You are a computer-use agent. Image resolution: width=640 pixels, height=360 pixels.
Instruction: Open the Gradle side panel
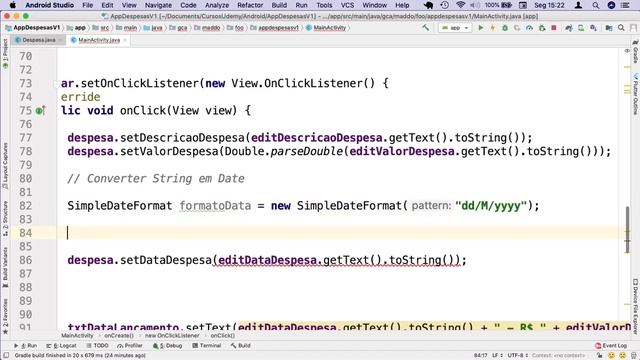pyautogui.click(x=635, y=52)
